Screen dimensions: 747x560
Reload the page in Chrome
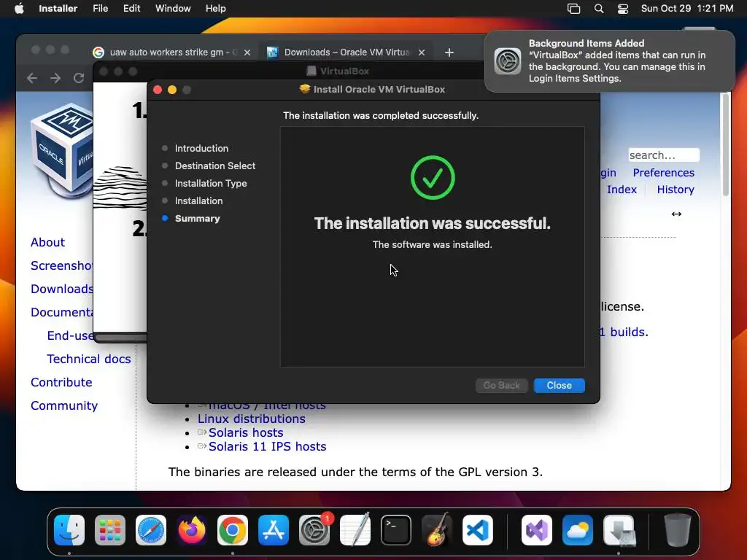tap(79, 78)
